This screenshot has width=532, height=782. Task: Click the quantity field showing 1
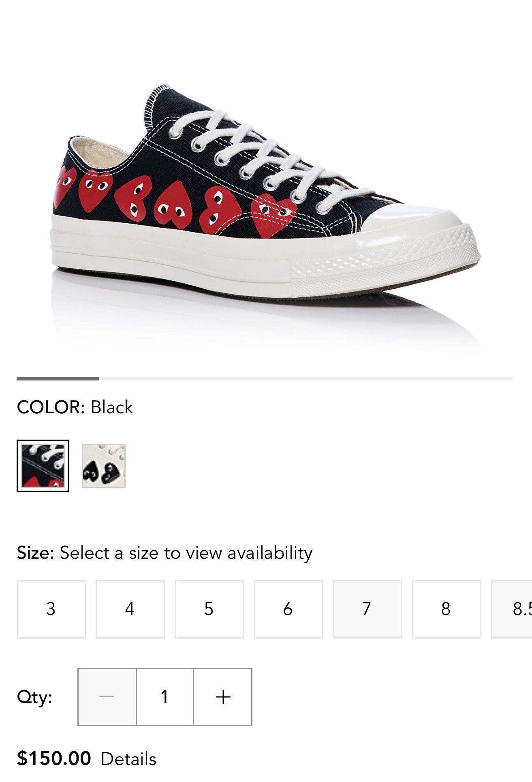tap(165, 697)
